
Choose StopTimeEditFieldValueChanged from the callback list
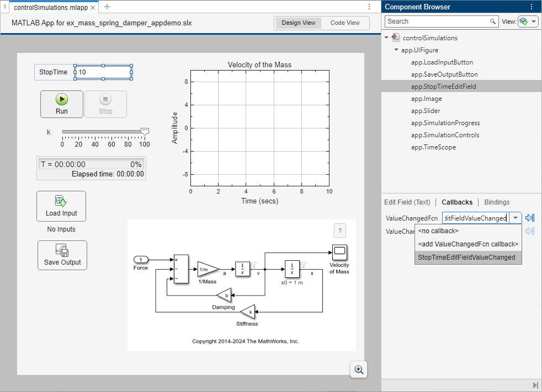coord(466,257)
